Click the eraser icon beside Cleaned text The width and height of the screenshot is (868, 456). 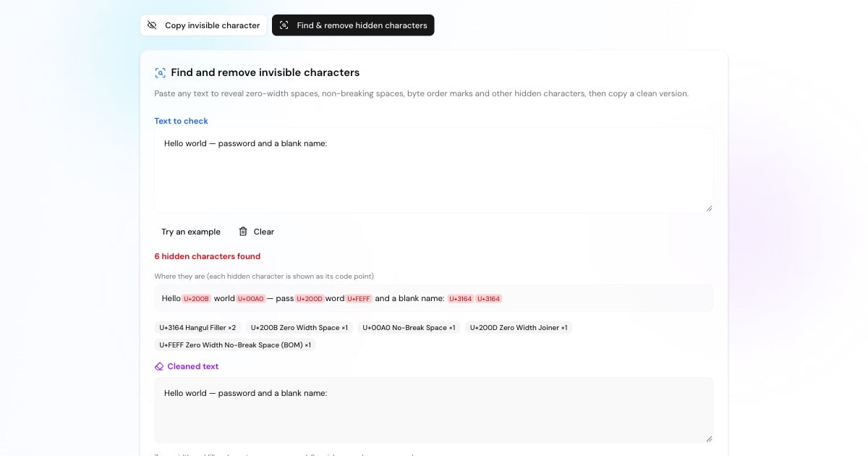point(159,366)
